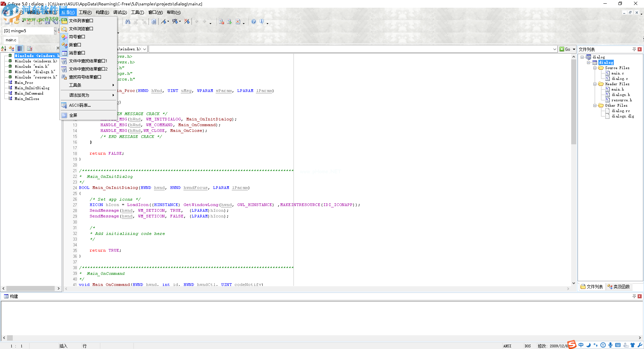
Task: Open dialog.c in the file tree
Action: click(620, 79)
